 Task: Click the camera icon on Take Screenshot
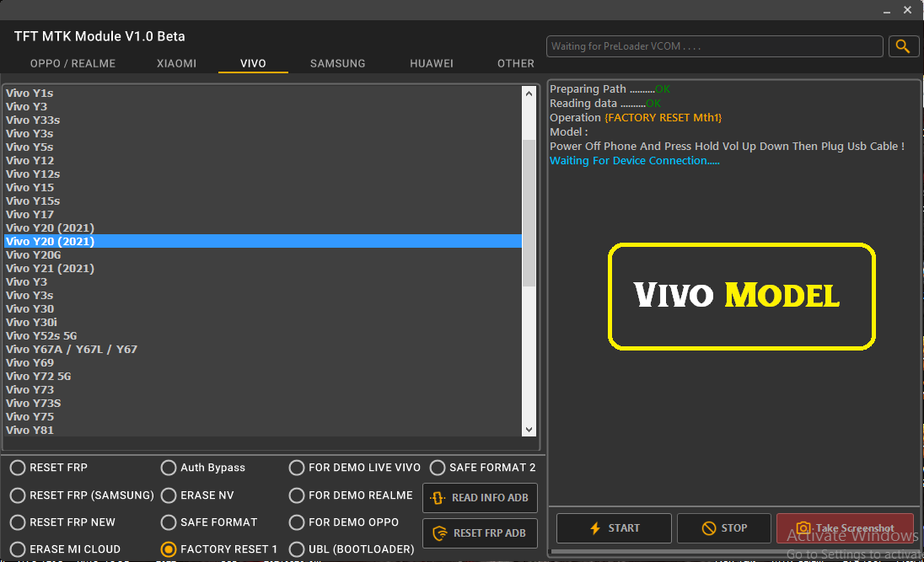803,527
